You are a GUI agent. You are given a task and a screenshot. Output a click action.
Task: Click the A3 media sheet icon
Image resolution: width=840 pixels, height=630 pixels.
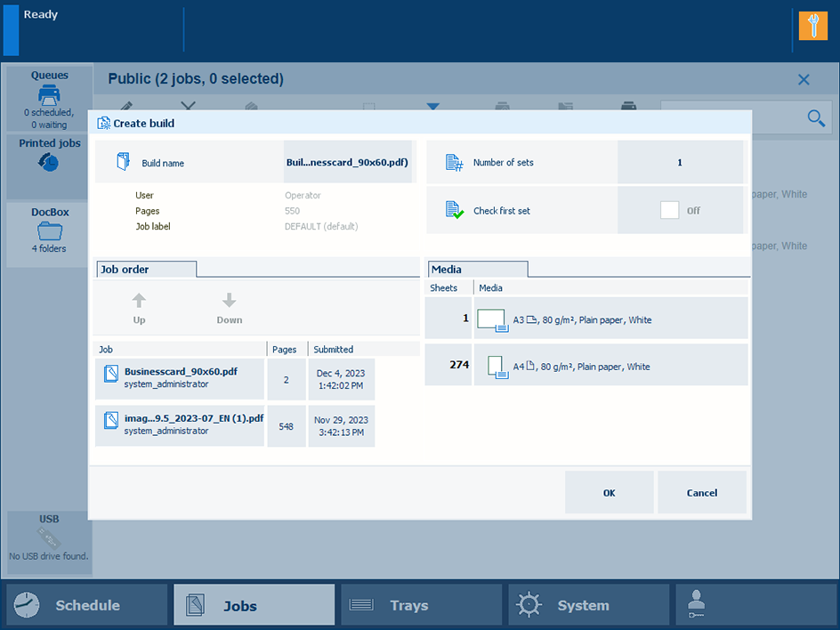(492, 320)
